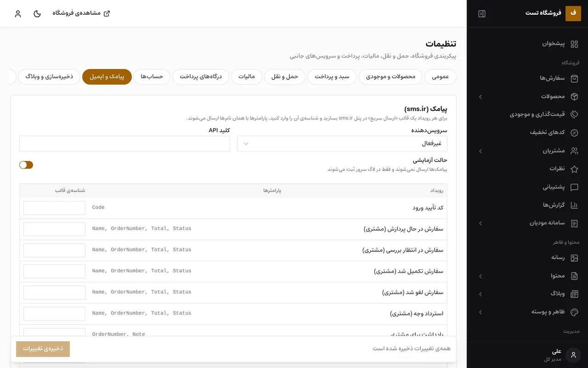
Task: Click the سامانه مودیان document icon
Action: coord(574,223)
